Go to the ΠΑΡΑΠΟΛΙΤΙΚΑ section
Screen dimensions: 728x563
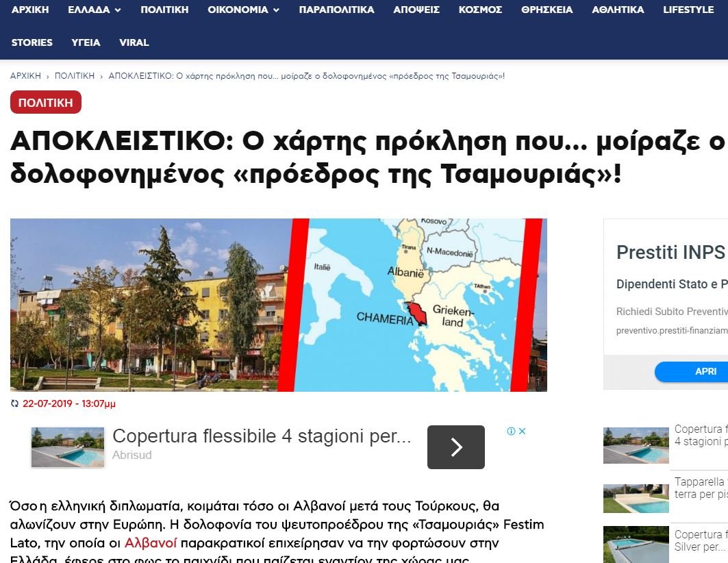336,10
